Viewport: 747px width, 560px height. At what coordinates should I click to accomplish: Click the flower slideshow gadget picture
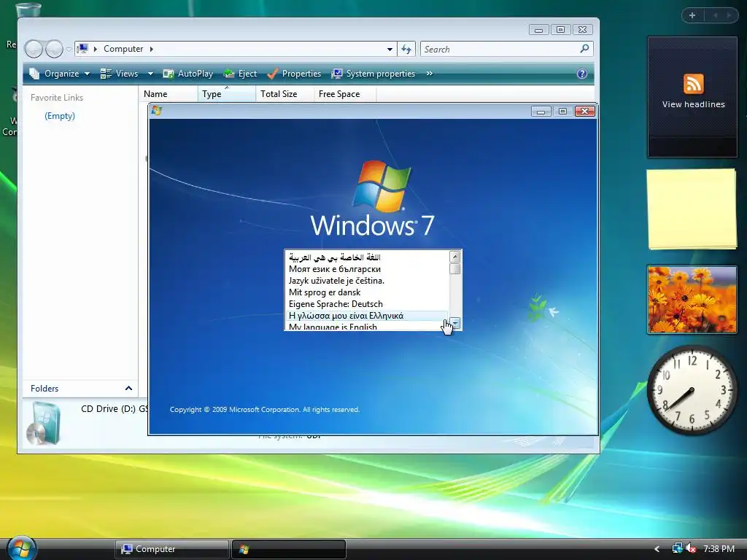[x=692, y=300]
